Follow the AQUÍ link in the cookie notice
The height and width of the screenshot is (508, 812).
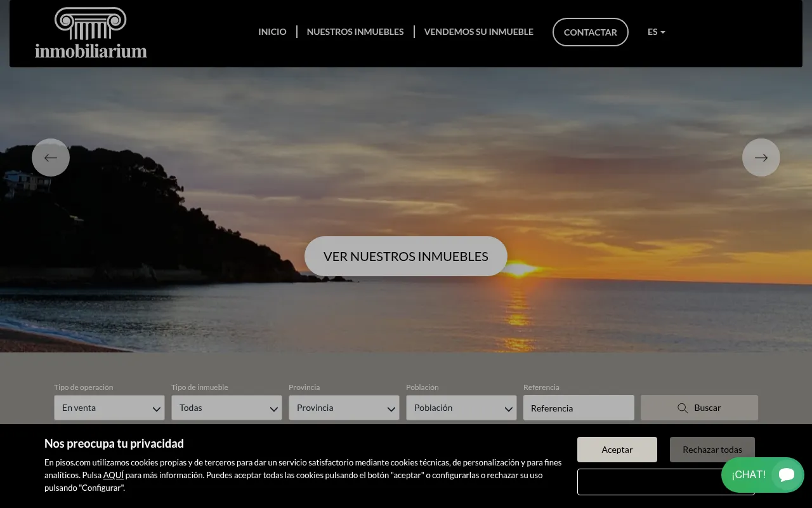click(x=114, y=475)
